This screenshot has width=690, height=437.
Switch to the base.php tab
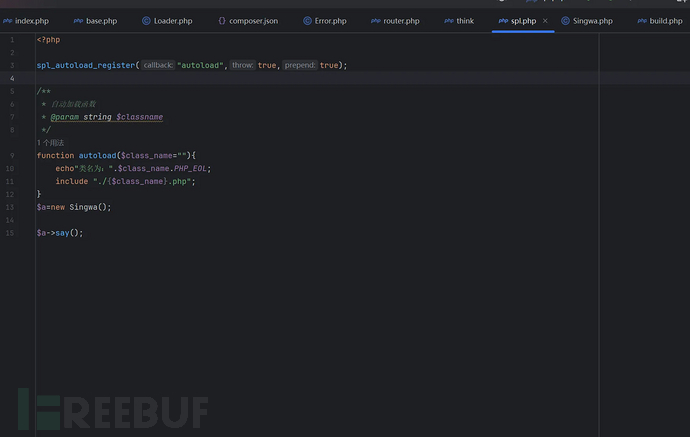coord(101,20)
